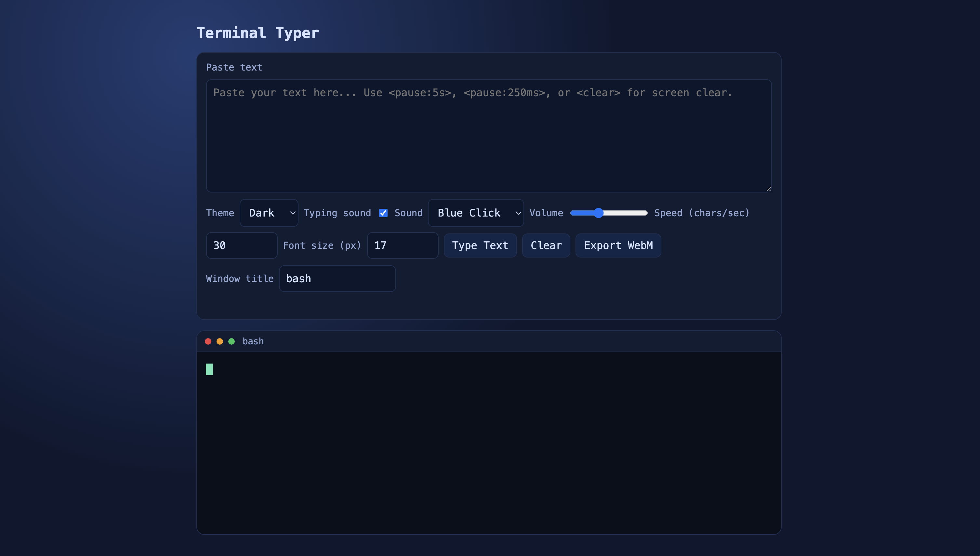
Task: Click the Clear button
Action: [546, 245]
